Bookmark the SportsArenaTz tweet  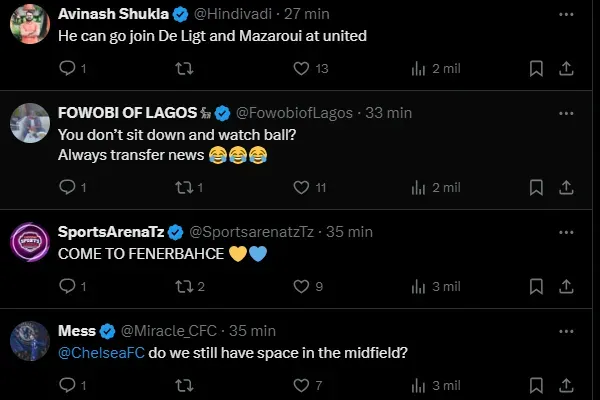[536, 286]
